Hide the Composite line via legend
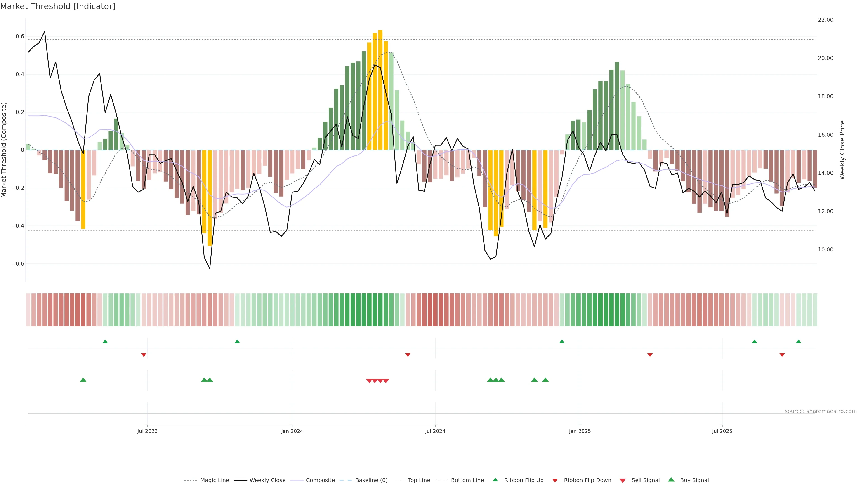868x488 pixels. tap(320, 480)
